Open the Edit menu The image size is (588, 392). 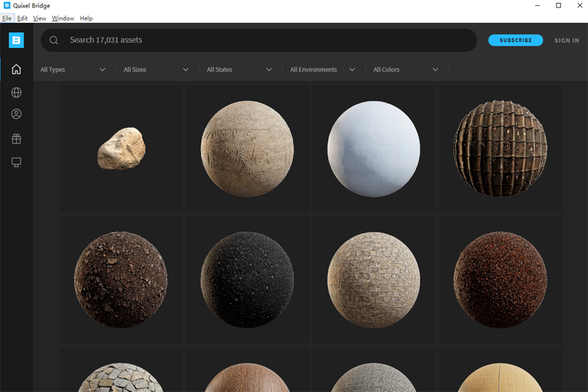[22, 18]
